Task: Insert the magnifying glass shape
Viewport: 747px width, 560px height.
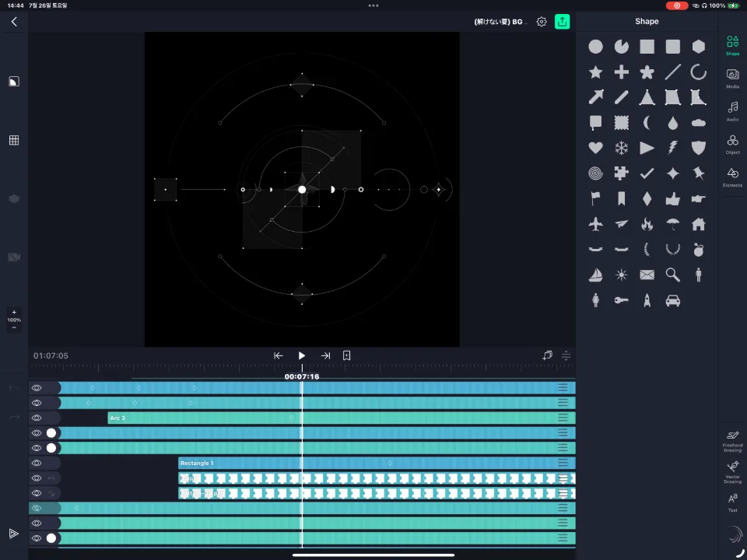Action: 672,275
